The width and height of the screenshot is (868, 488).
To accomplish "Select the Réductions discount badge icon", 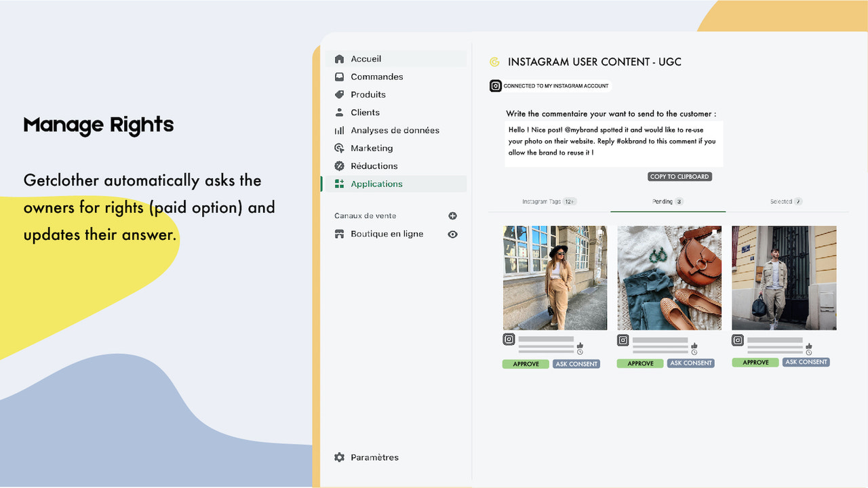I will coord(339,165).
